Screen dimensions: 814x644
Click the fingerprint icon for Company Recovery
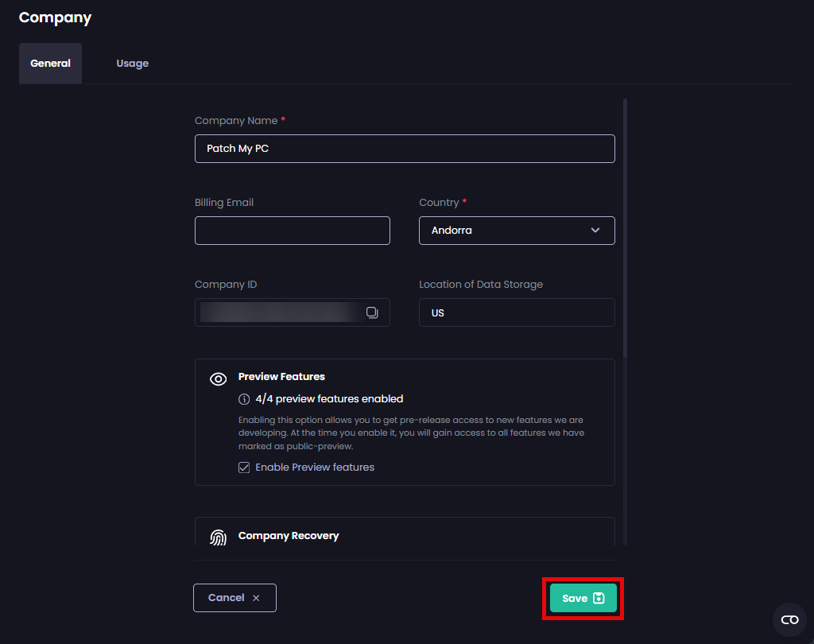pyautogui.click(x=218, y=537)
